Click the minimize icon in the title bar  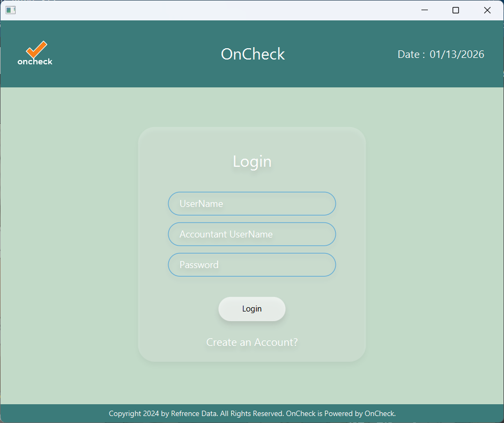pos(424,10)
